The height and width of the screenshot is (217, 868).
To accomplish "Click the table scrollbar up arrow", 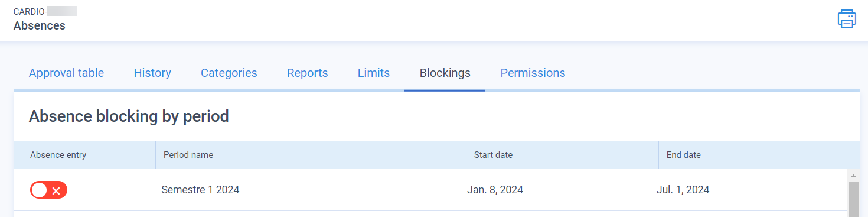I will tap(853, 175).
